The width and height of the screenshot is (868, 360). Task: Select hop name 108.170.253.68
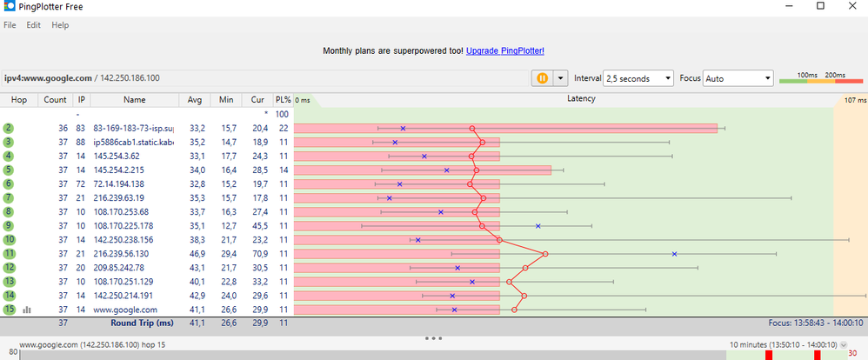119,211
